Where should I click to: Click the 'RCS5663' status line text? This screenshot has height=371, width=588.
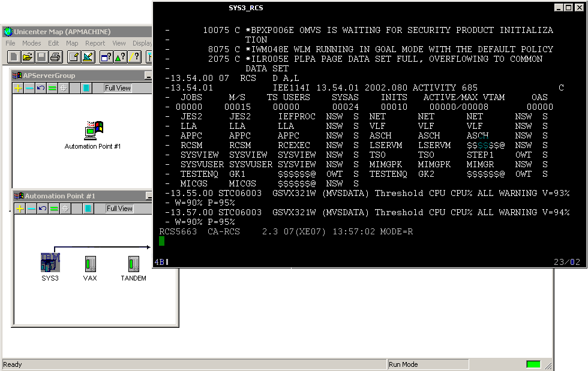tap(178, 231)
